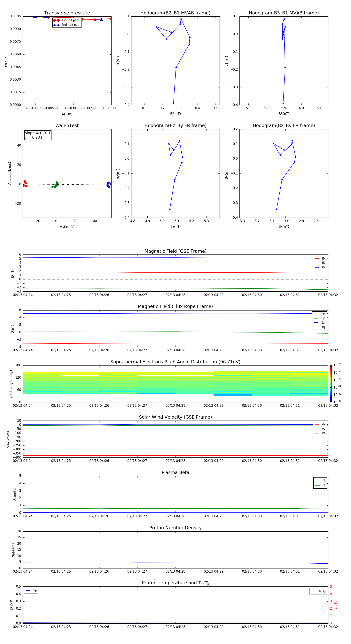Click the 'WalenTest' plot title

pyautogui.click(x=67, y=125)
